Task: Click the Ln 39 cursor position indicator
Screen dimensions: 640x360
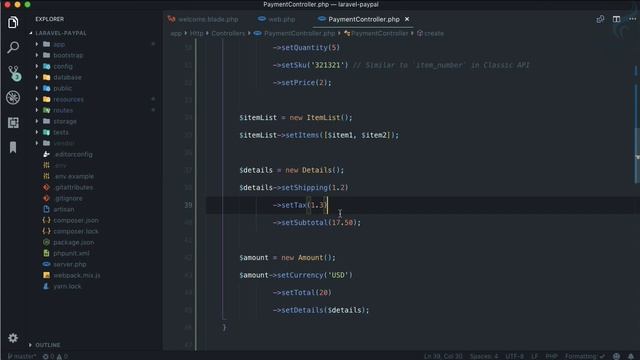Action: pos(443,356)
